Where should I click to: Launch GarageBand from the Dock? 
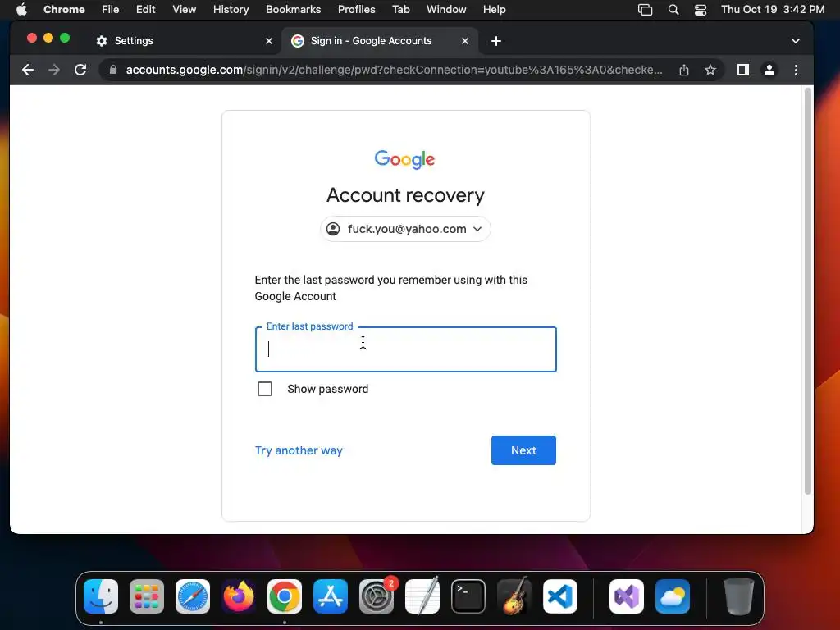tap(514, 596)
